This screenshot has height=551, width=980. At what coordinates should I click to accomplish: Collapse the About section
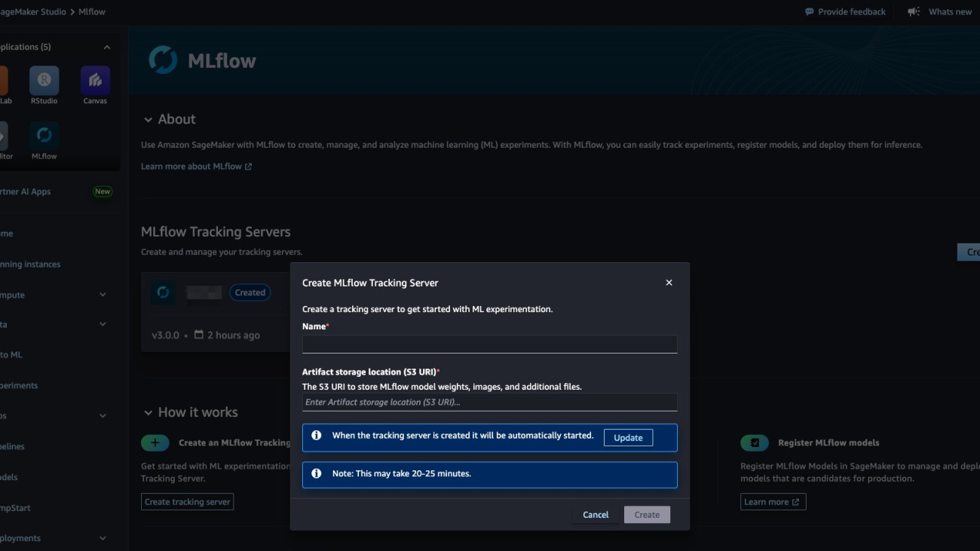pos(148,120)
